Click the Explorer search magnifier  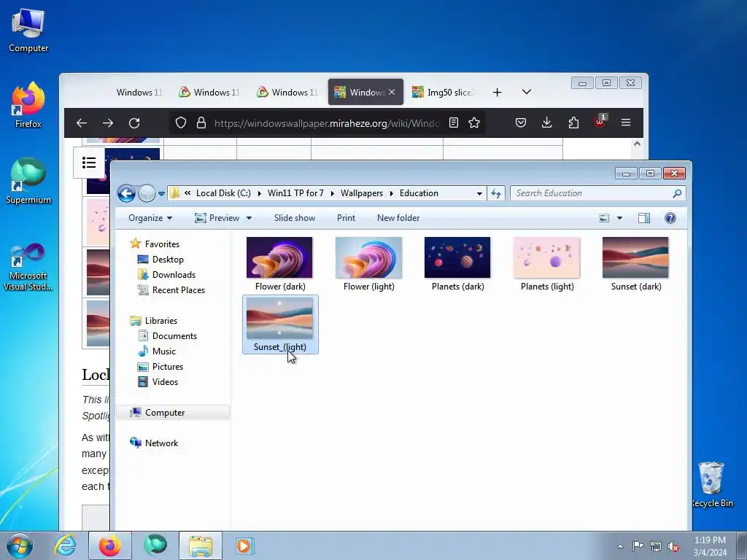tap(677, 193)
